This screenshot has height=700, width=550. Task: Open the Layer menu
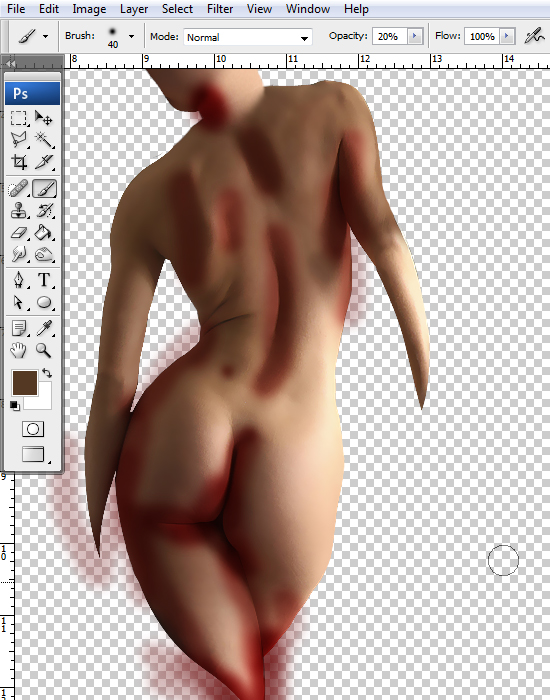click(133, 9)
